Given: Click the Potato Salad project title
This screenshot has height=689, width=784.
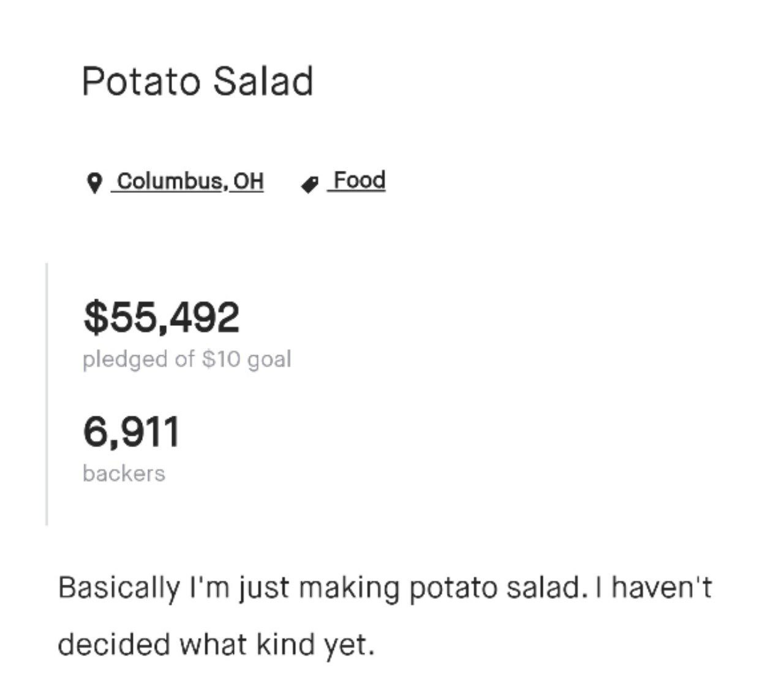Looking at the screenshot, I should pyautogui.click(x=198, y=81).
